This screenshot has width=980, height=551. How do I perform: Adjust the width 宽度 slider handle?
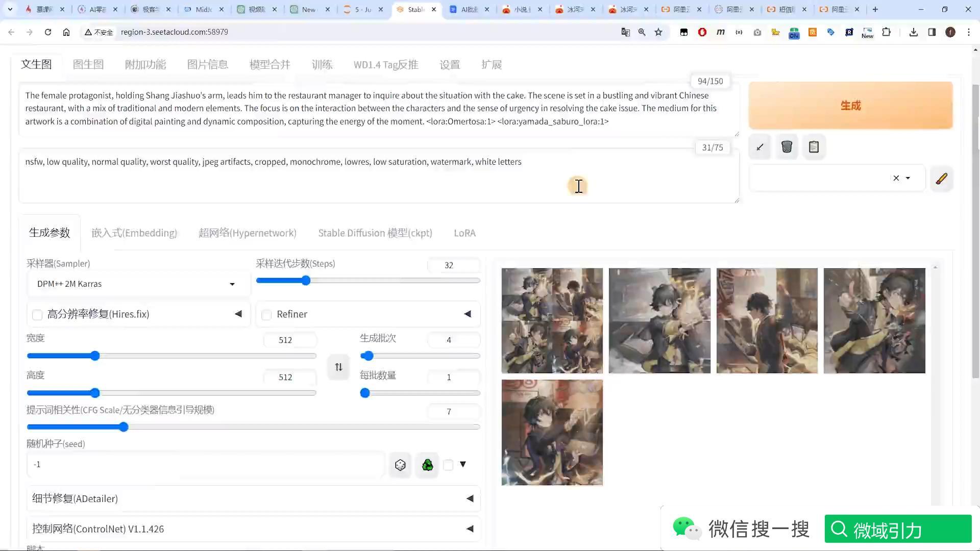[95, 356]
